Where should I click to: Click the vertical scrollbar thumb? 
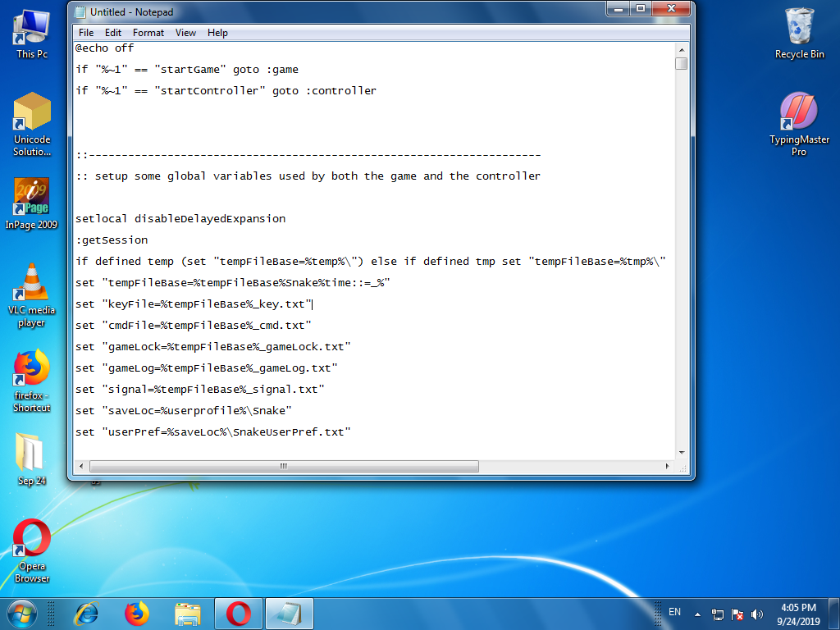[x=682, y=63]
